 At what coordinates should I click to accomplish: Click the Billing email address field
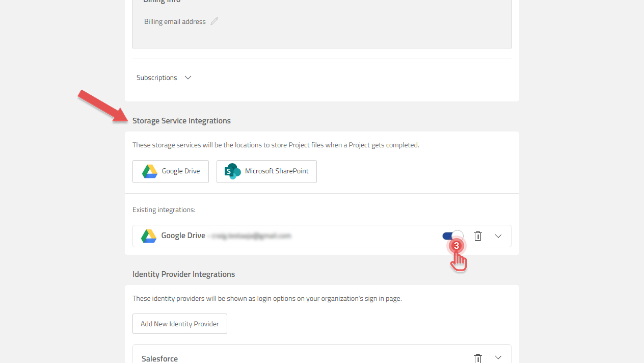click(x=175, y=21)
